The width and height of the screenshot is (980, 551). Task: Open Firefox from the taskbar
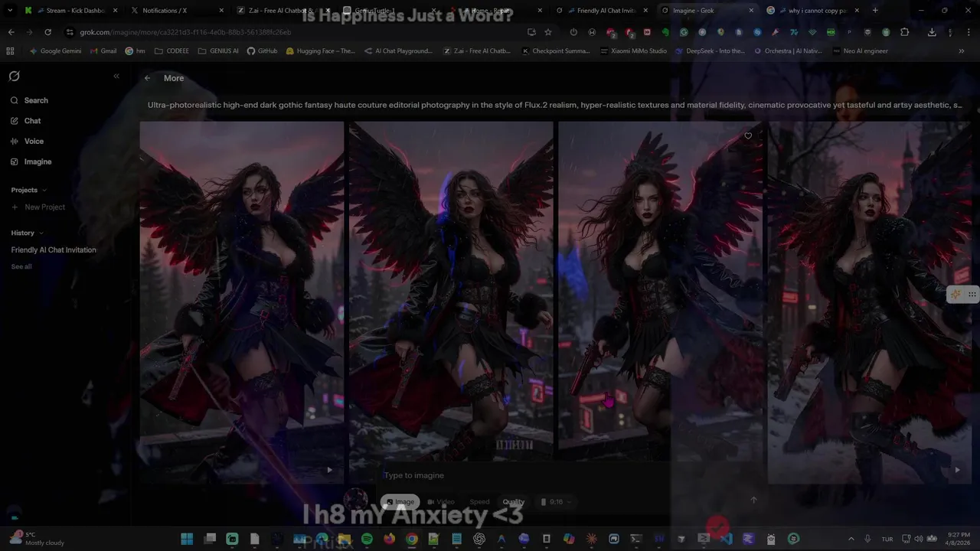point(389,539)
